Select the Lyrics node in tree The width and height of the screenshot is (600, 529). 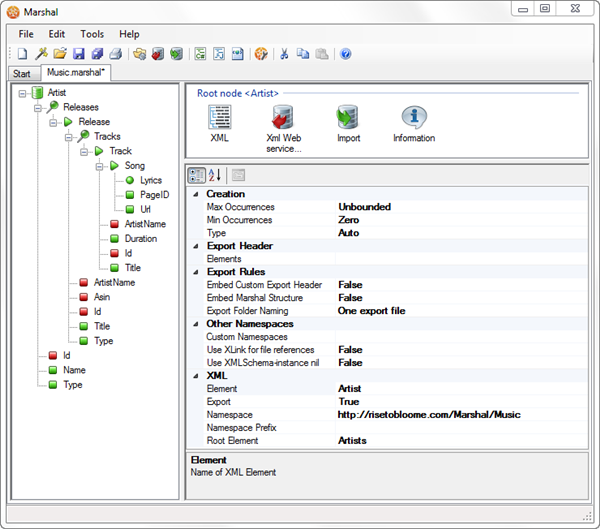tap(151, 180)
